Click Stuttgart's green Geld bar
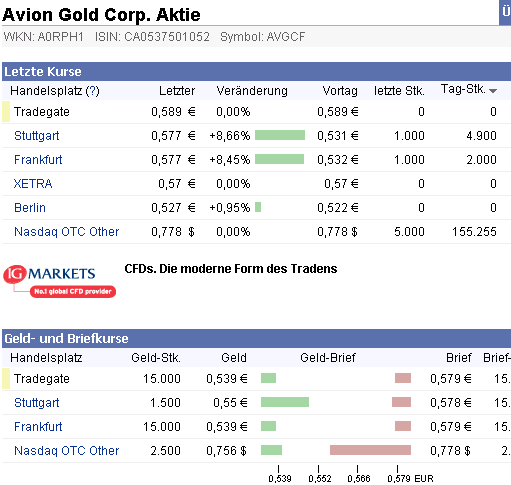 click(x=285, y=402)
